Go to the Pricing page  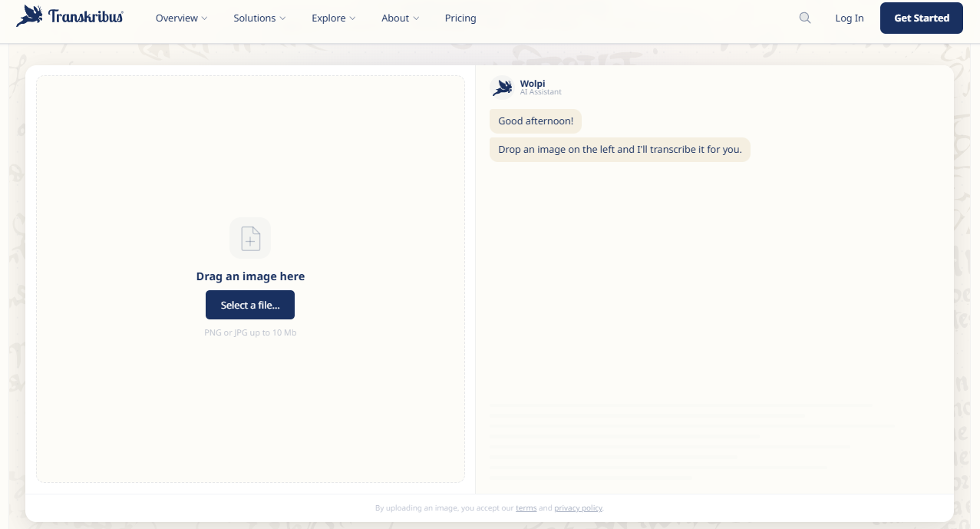[460, 18]
